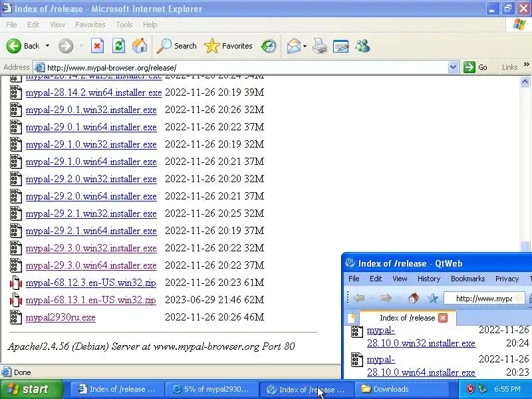
Task: Click the QtWeb back arrow icon
Action: 359,298
